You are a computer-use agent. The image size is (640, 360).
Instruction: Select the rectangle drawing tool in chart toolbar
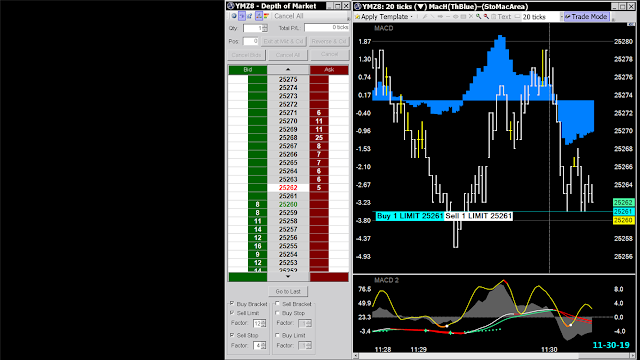click(463, 17)
